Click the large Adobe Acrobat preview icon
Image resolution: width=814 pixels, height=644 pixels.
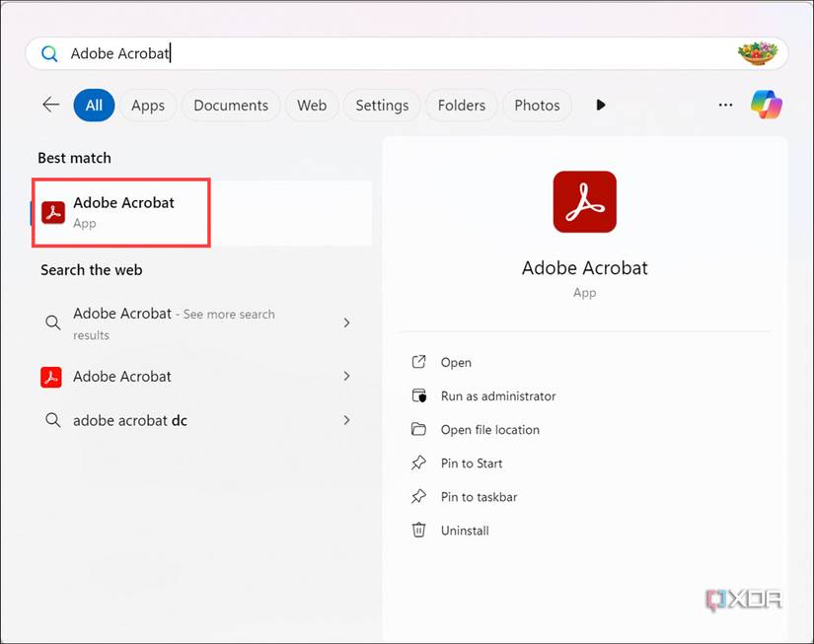coord(584,201)
